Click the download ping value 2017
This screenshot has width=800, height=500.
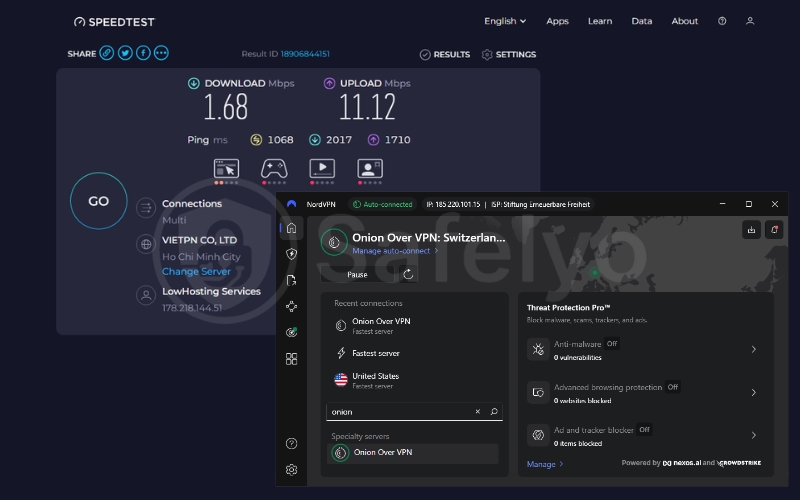339,140
